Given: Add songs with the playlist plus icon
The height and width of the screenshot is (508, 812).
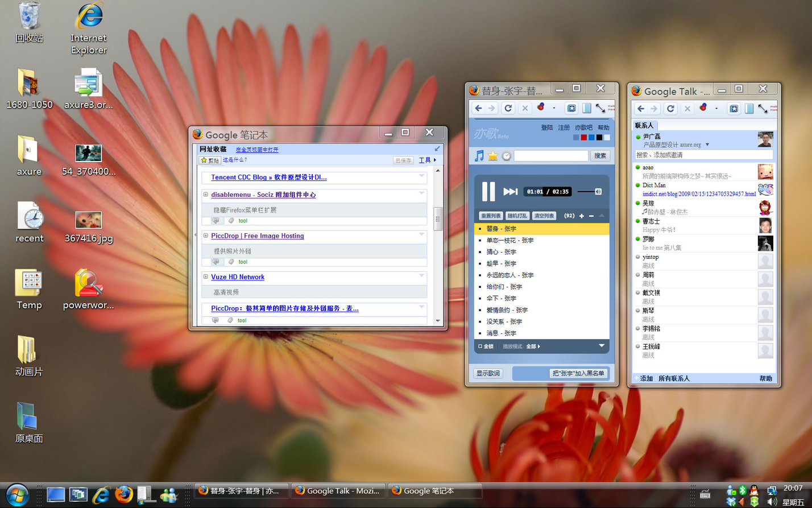Looking at the screenshot, I should (582, 216).
